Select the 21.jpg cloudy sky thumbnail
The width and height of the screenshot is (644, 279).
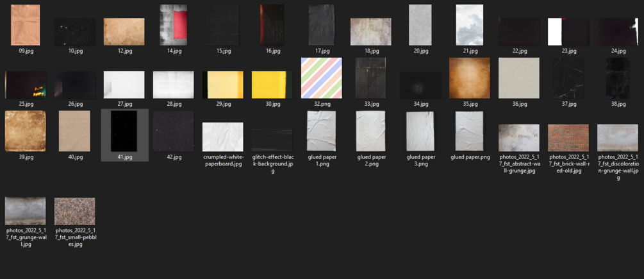point(470,25)
